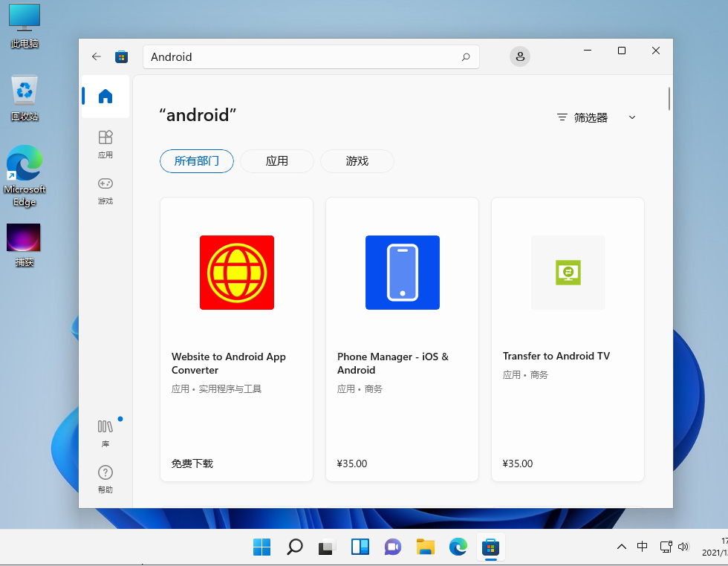
Task: Go to the Store Home sidebar icon
Action: [x=105, y=97]
